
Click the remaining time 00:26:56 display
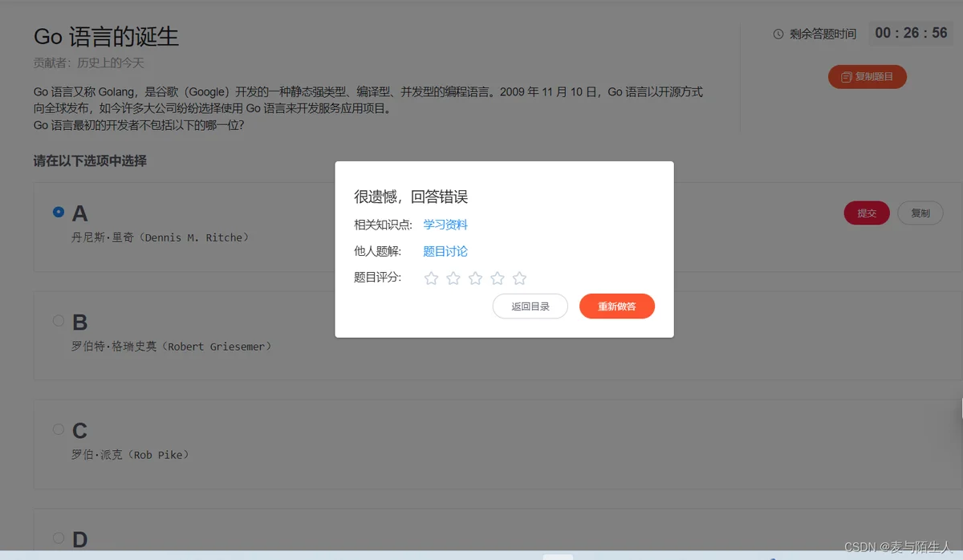pos(911,34)
